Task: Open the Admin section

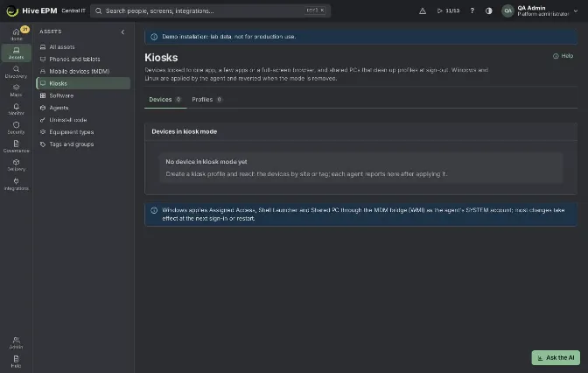Action: pyautogui.click(x=16, y=342)
